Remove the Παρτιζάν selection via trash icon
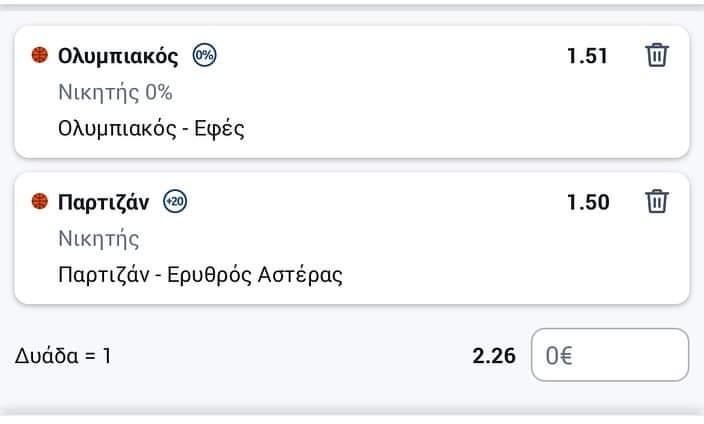Screen dimensions: 704x424 click(x=657, y=201)
